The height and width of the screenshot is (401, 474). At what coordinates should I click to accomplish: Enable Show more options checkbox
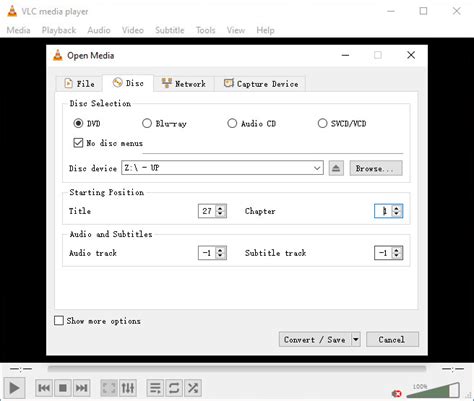click(59, 321)
